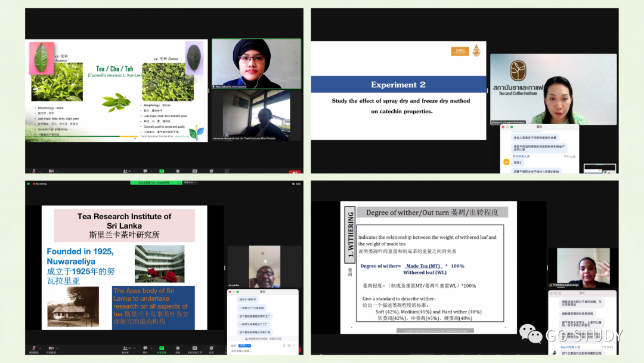Click Indonesia Research Institute participant video
Image resolution: width=644 pixels, height=363 pixels.
256,115
